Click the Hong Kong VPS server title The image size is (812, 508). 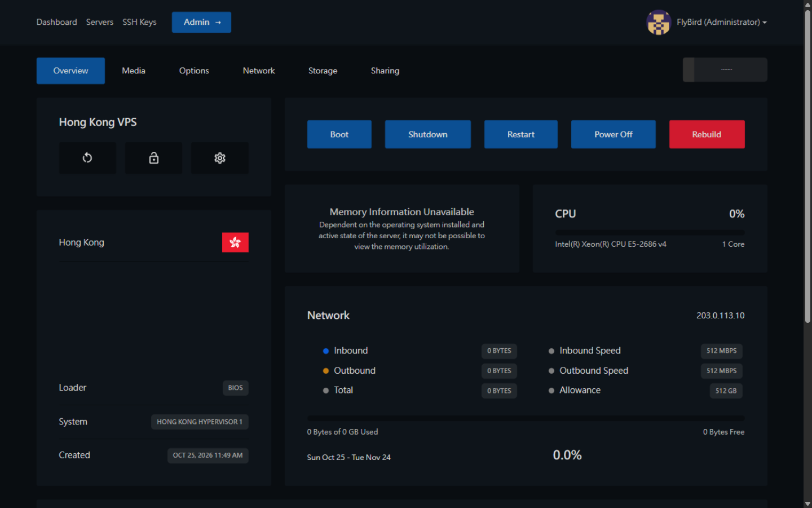pyautogui.click(x=98, y=122)
